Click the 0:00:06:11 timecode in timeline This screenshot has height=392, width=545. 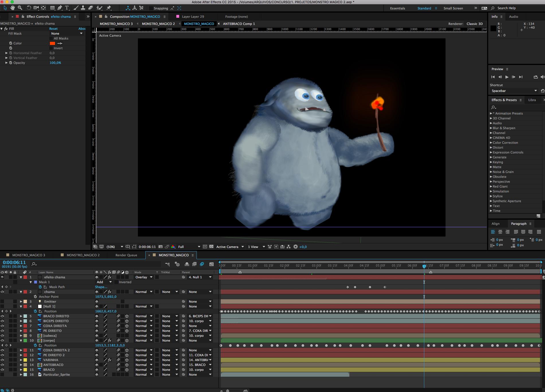pos(14,262)
